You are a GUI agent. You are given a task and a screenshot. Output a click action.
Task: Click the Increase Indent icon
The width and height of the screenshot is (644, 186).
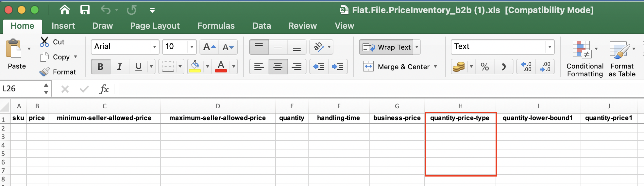tap(338, 67)
